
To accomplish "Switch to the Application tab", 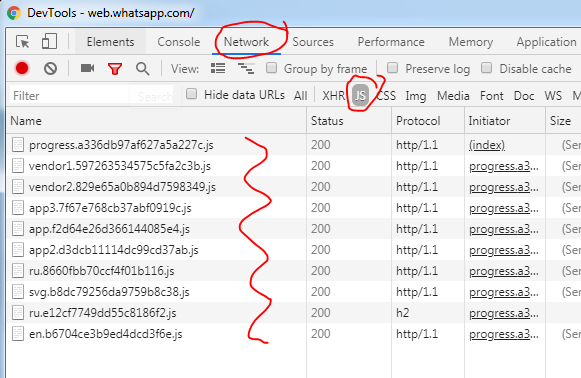I will pyautogui.click(x=547, y=42).
